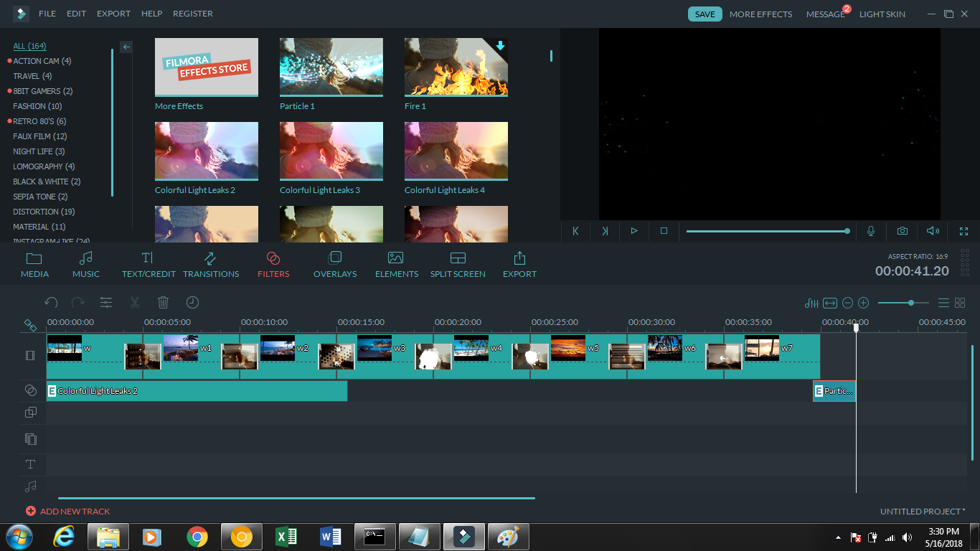Switch to grid track view icon
The height and width of the screenshot is (551, 980).
(960, 303)
